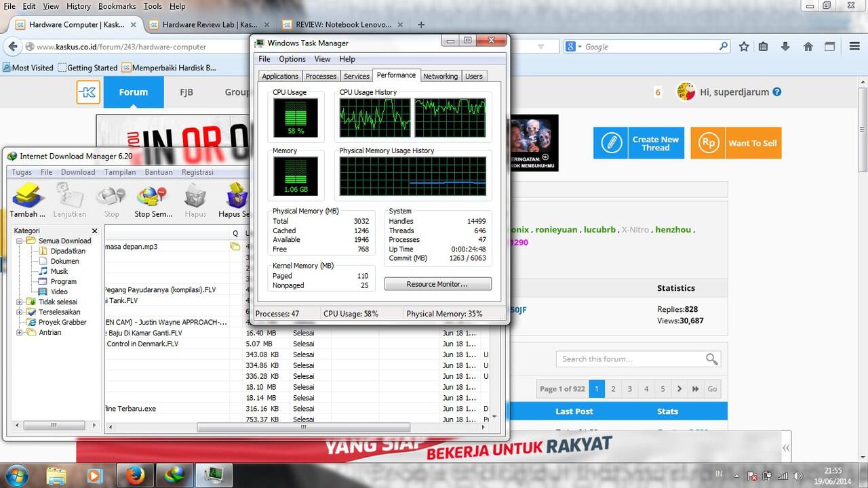Collapse the Semua Download tree node
The width and height of the screenshot is (868, 488).
[x=20, y=241]
